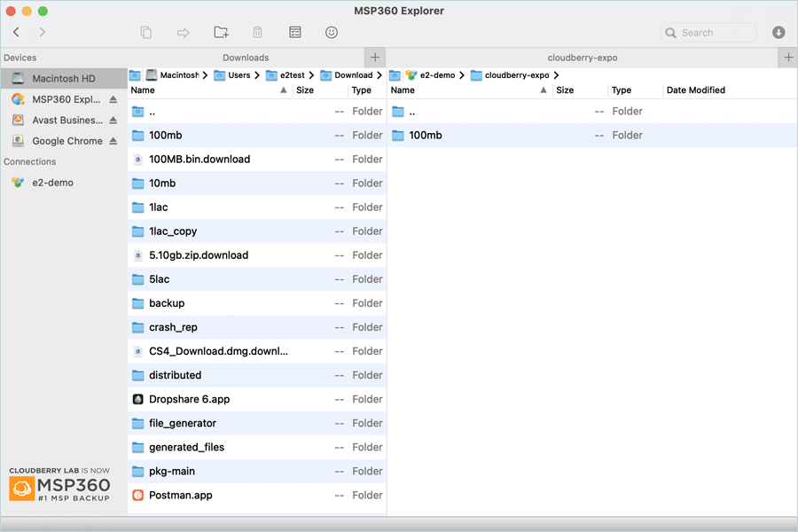Go back with the left arrow
The height and width of the screenshot is (532, 798).
tap(17, 33)
